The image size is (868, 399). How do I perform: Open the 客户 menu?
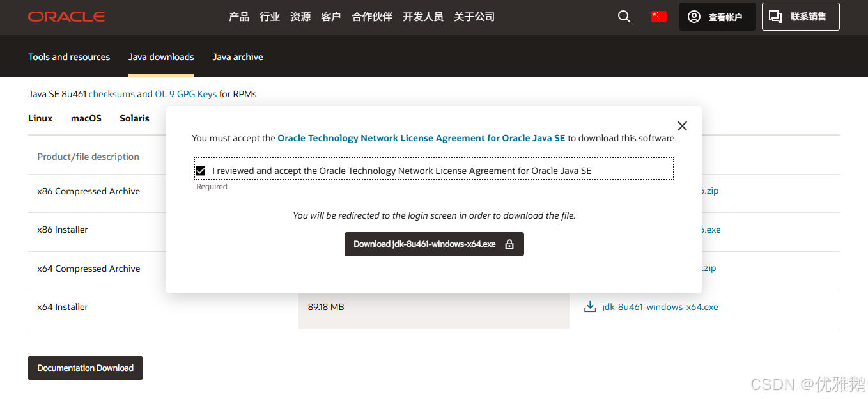[331, 17]
